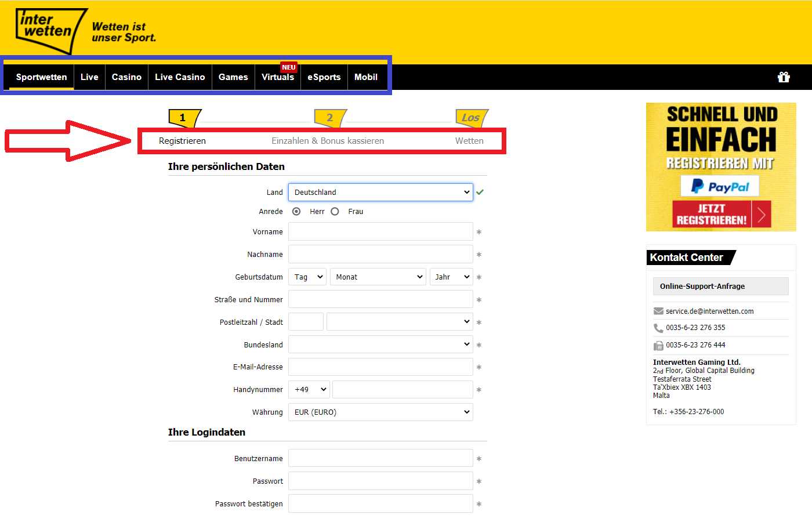Open the Tag day dropdown
812x522 pixels.
point(307,277)
